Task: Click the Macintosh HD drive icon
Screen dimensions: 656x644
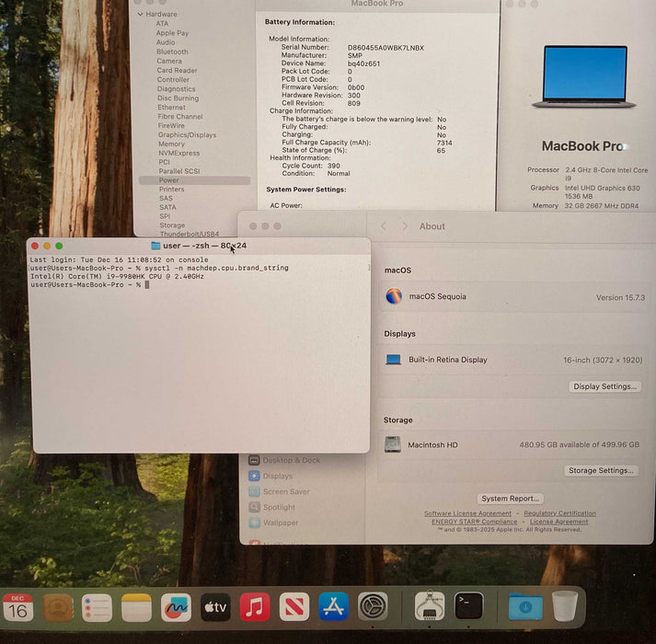Action: click(x=393, y=444)
